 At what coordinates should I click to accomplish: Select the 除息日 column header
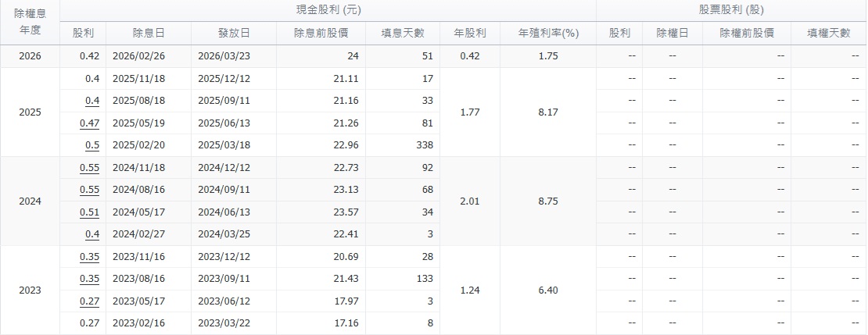tap(149, 33)
